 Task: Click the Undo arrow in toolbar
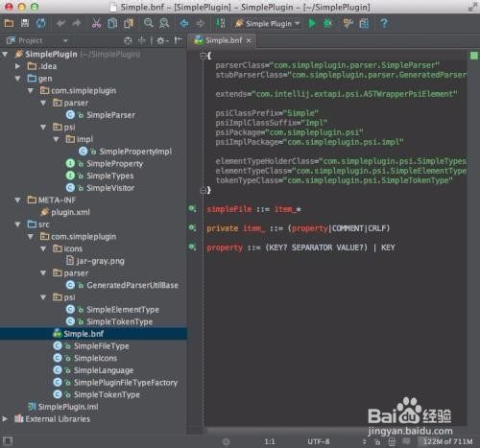coord(60,23)
